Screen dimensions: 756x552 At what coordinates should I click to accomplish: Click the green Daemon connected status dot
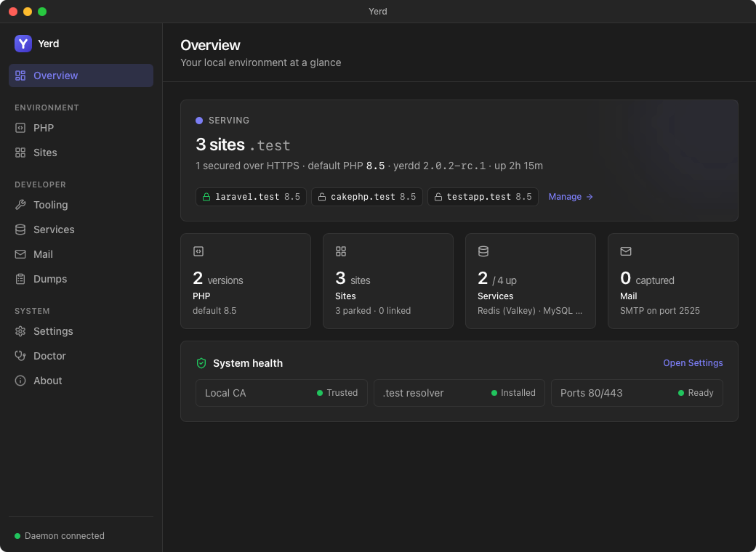[17, 536]
